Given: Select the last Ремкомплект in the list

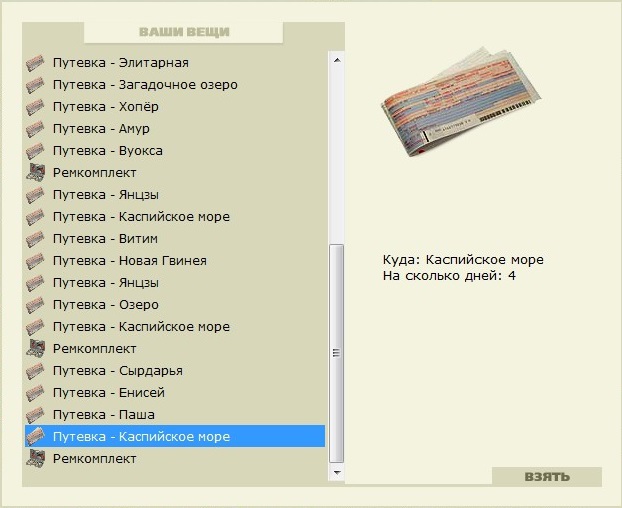Looking at the screenshot, I should point(175,459).
